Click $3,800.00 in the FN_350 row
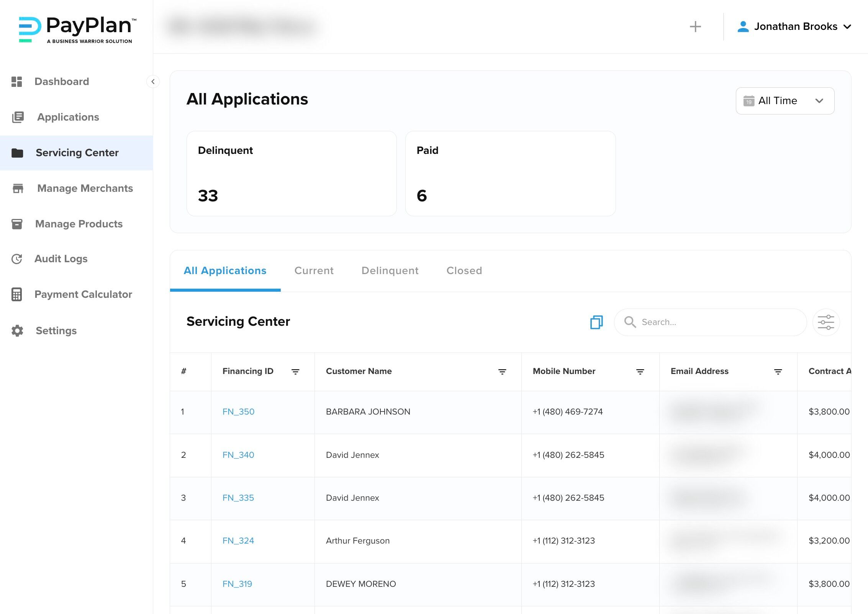This screenshot has width=868, height=614. [x=829, y=412]
